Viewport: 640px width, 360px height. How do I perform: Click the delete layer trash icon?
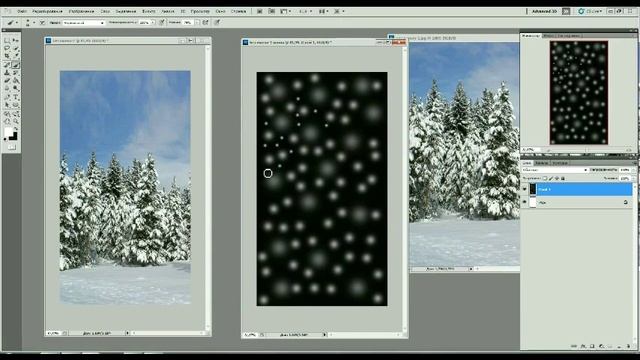[x=628, y=346]
